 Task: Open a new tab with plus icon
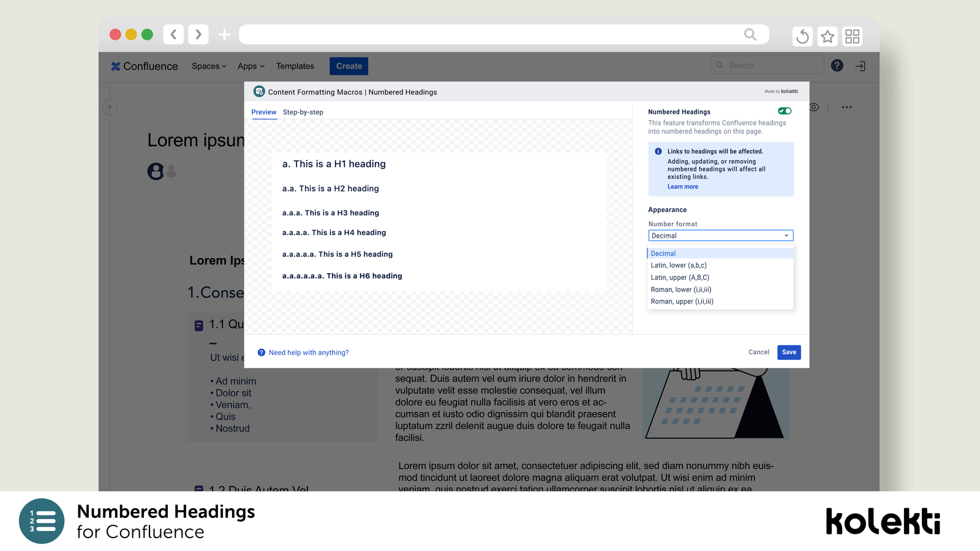click(225, 34)
